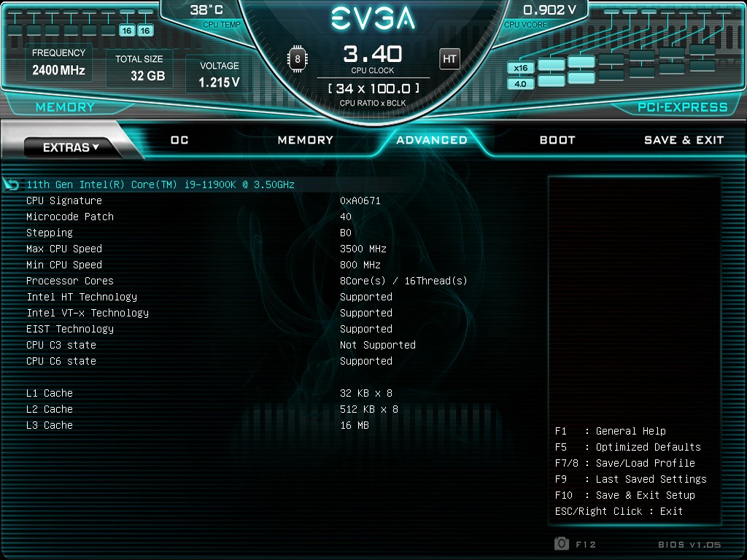The height and width of the screenshot is (560, 747).
Task: Click the 8Core(s) / 16Thread(s) value
Action: [403, 281]
